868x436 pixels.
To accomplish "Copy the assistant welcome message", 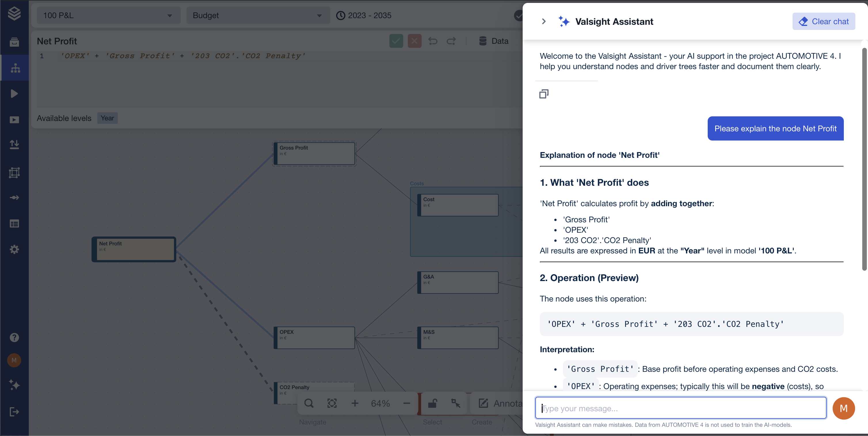I will coord(544,94).
